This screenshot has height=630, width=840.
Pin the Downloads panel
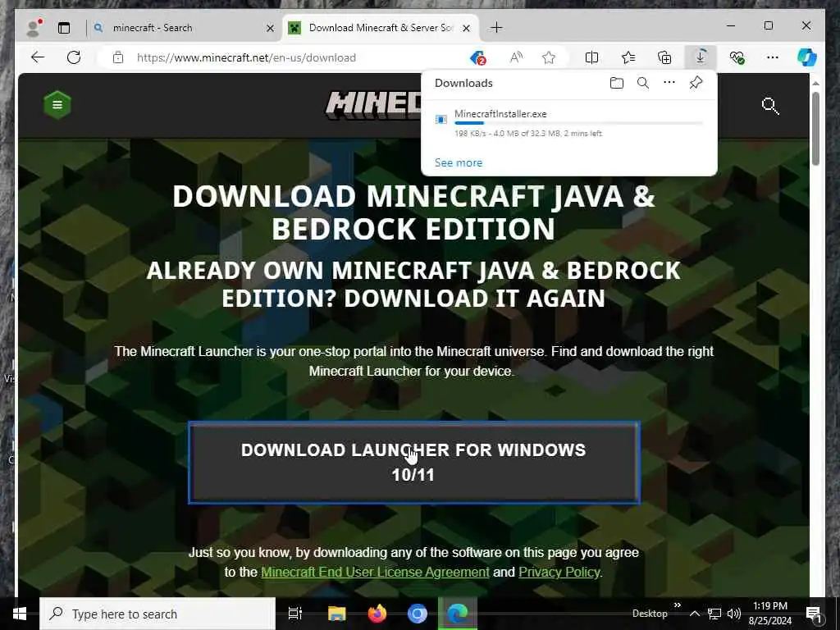(696, 83)
